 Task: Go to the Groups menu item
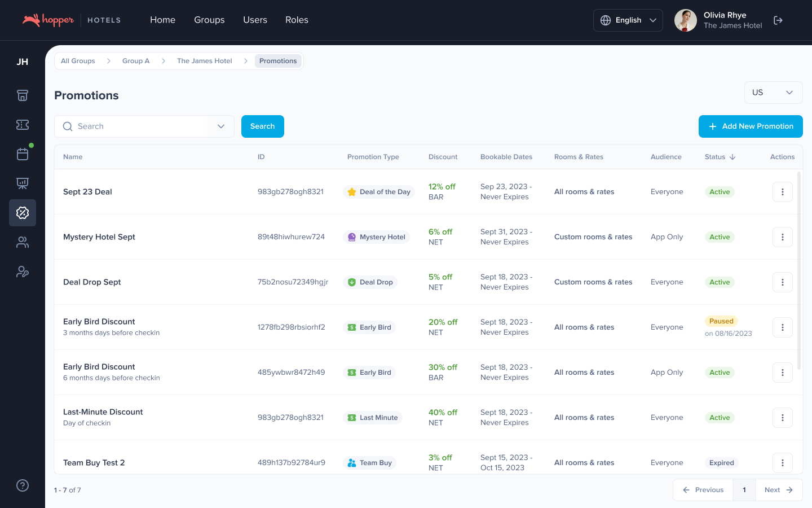tap(209, 20)
